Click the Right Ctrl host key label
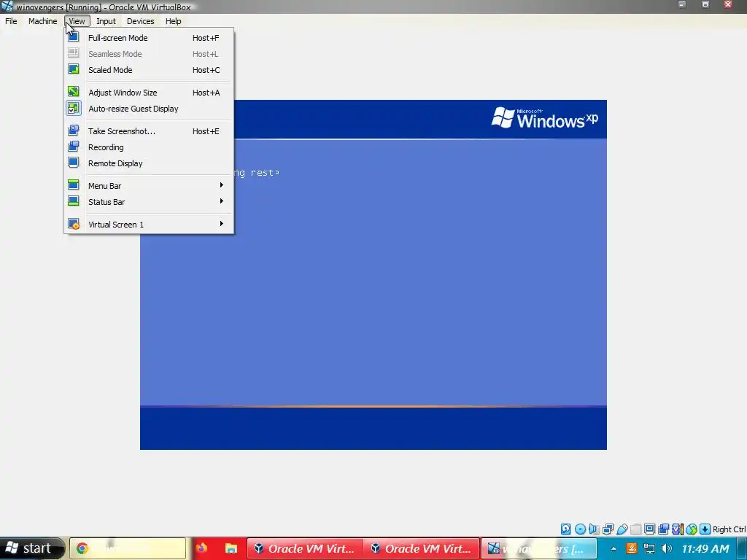 tap(729, 529)
